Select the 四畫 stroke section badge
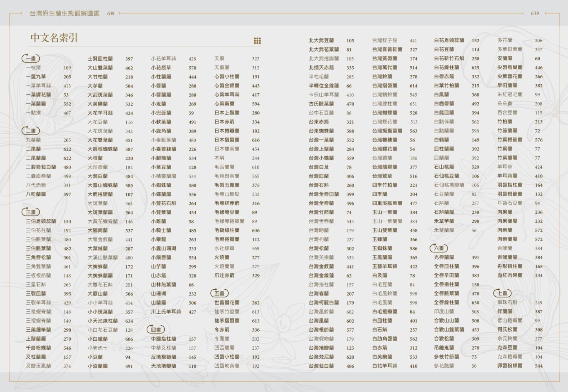This screenshot has height=392, width=568. pyautogui.click(x=156, y=330)
